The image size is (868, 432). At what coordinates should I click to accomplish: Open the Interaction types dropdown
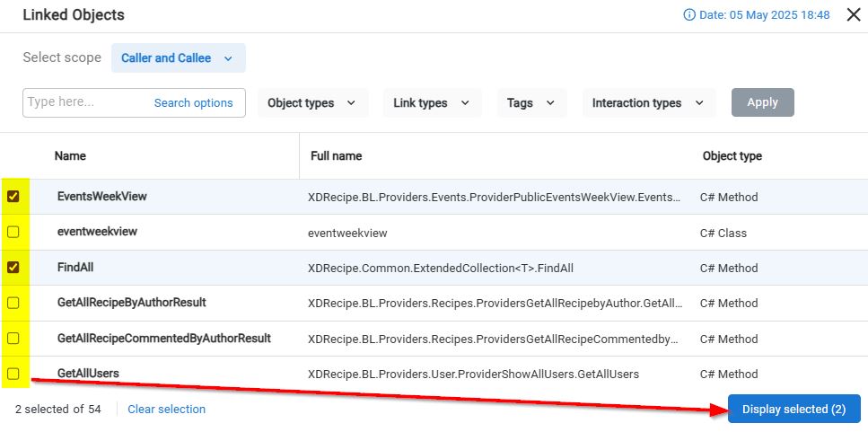(x=648, y=103)
